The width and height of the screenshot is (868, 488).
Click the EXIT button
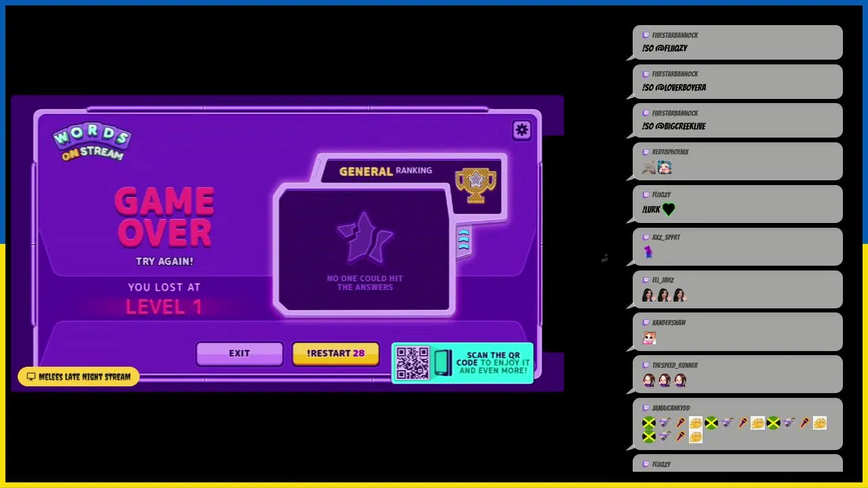coord(239,353)
